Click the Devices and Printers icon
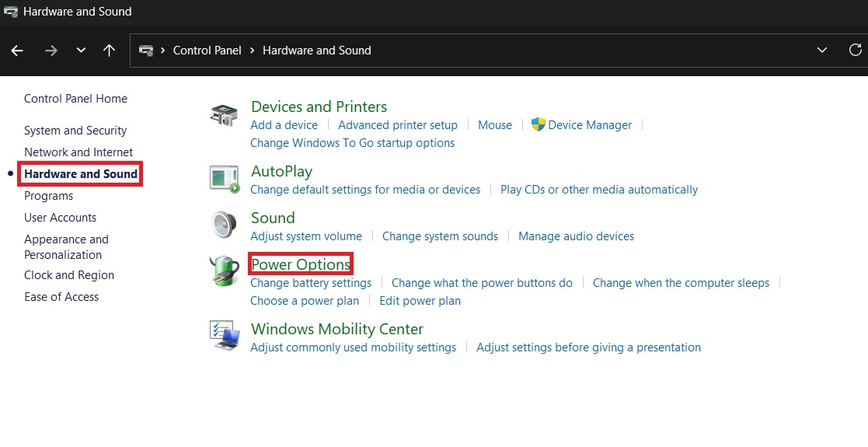Image resolution: width=868 pixels, height=447 pixels. (225, 115)
